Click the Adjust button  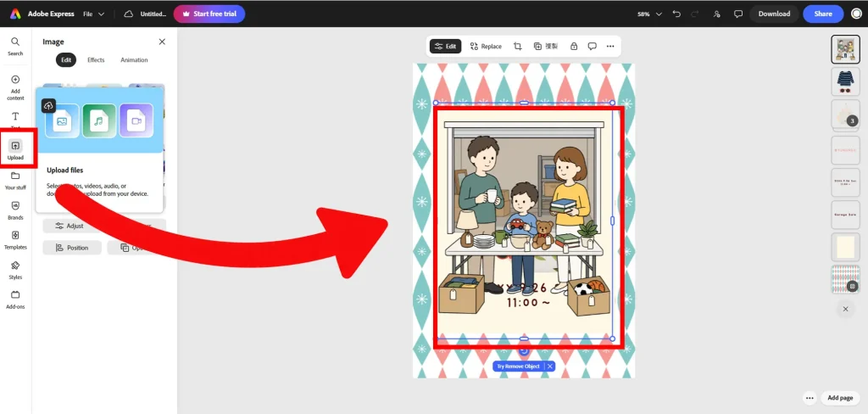(x=72, y=226)
